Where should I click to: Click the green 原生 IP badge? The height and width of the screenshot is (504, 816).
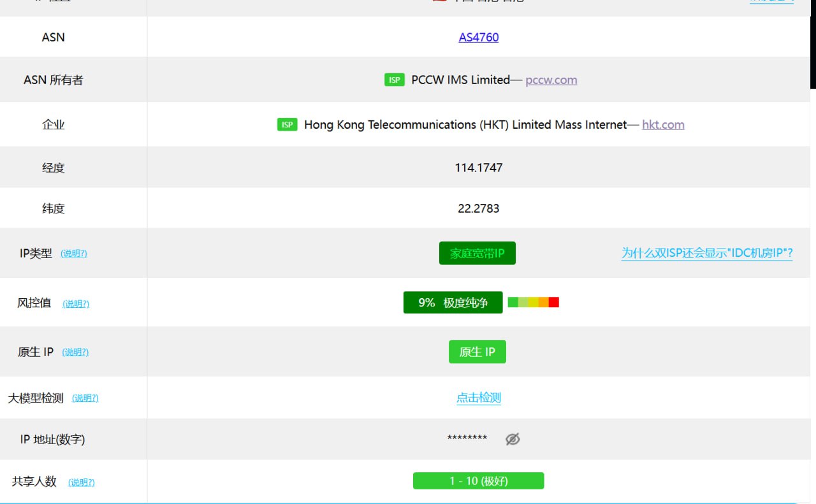tap(477, 352)
